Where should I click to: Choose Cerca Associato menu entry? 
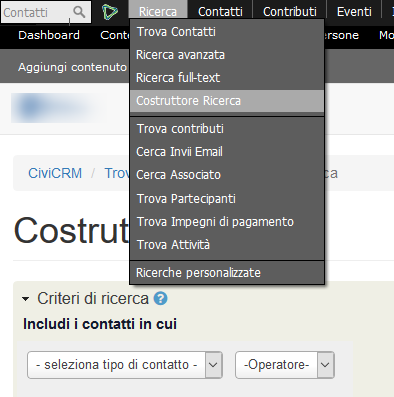pos(227,175)
